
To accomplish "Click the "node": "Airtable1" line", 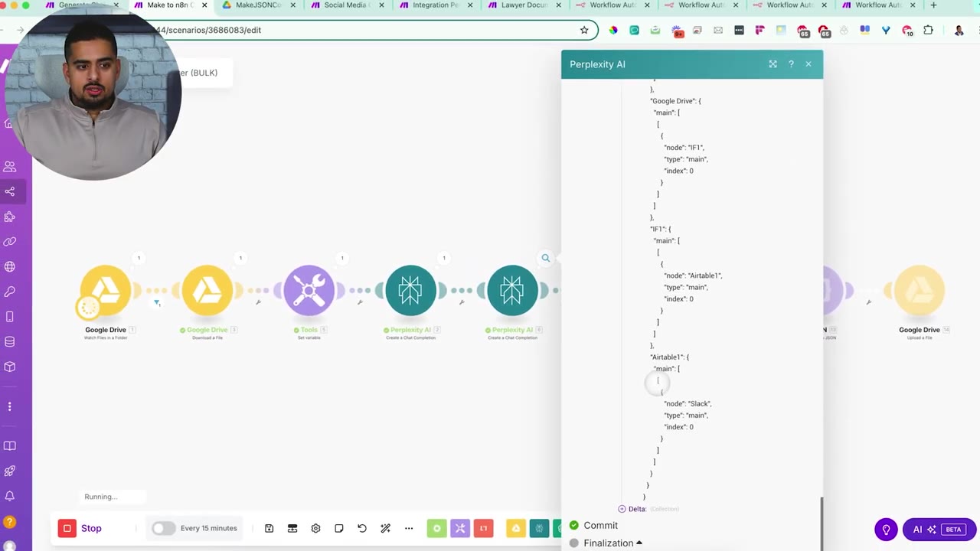I will coord(693,275).
